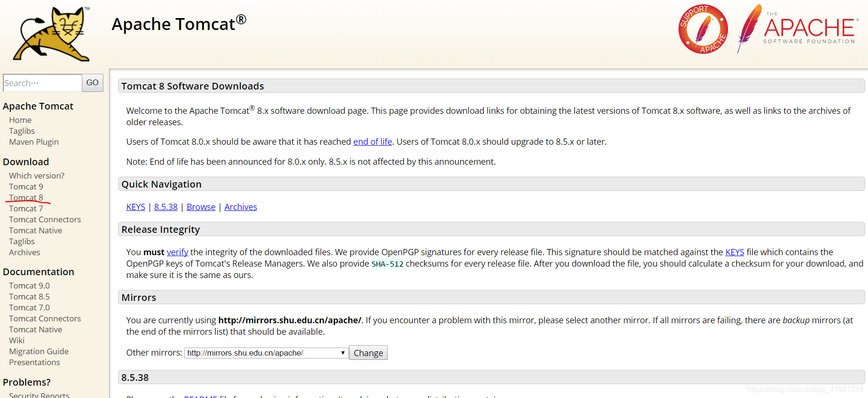Open Browse in Quick Navigation
This screenshot has height=398, width=868.
(x=201, y=207)
